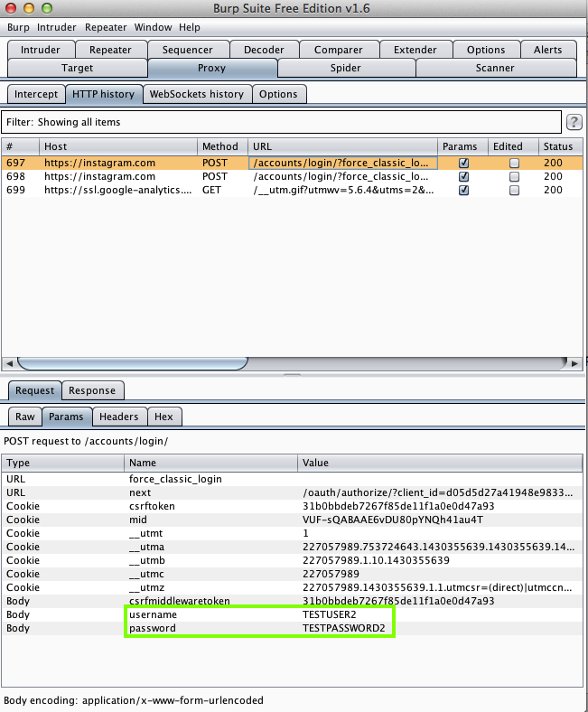Toggle Params checkbox for request 697

pos(463,163)
